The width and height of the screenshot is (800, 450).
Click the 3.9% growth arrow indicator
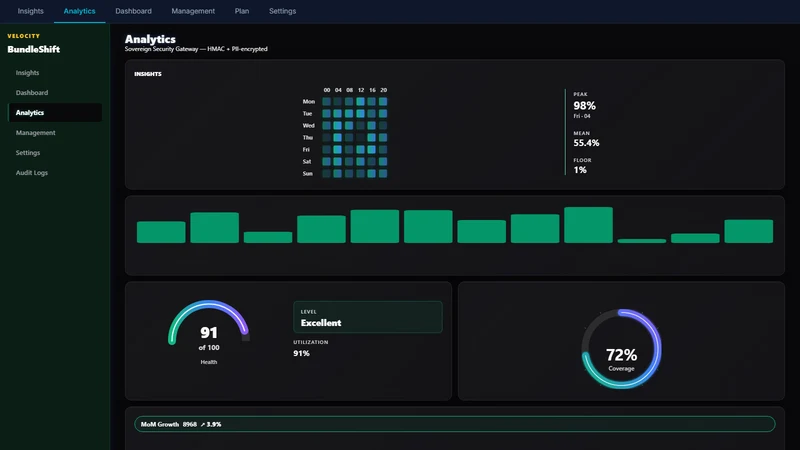tap(211, 424)
